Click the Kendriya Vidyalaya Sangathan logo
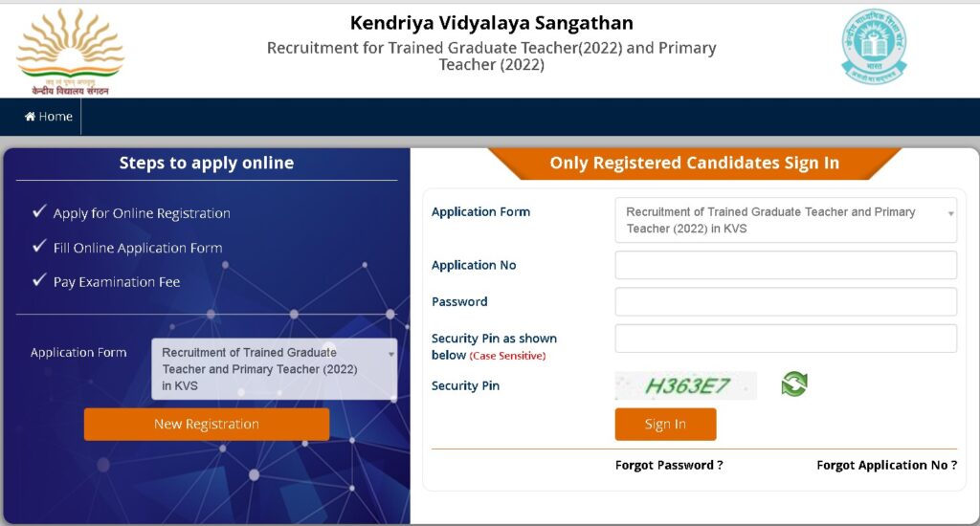Image resolution: width=980 pixels, height=526 pixels. pyautogui.click(x=70, y=51)
